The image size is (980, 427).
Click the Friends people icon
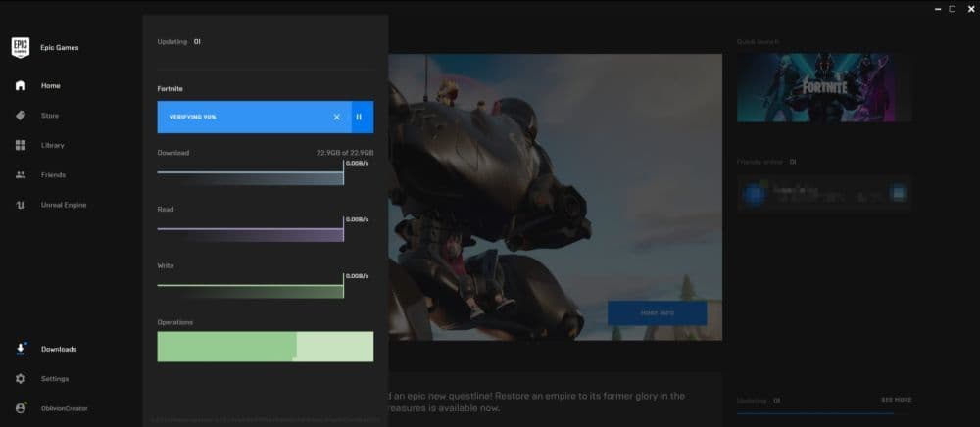pyautogui.click(x=20, y=174)
